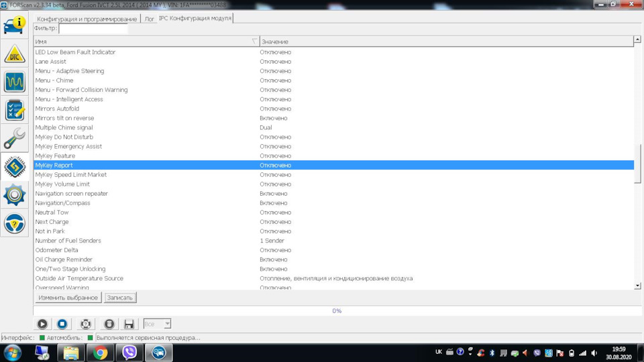Click the 'Изменить выбранное' button

68,298
